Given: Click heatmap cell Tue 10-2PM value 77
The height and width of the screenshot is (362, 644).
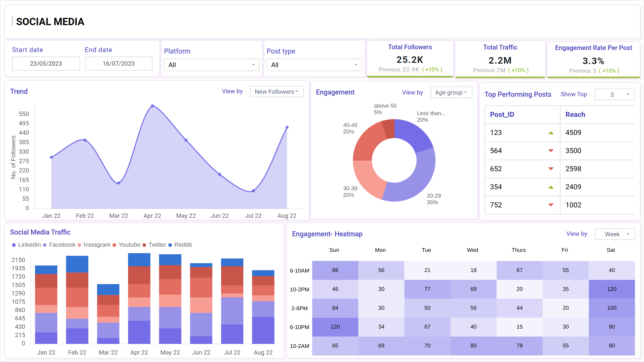Looking at the screenshot, I should pos(427,289).
